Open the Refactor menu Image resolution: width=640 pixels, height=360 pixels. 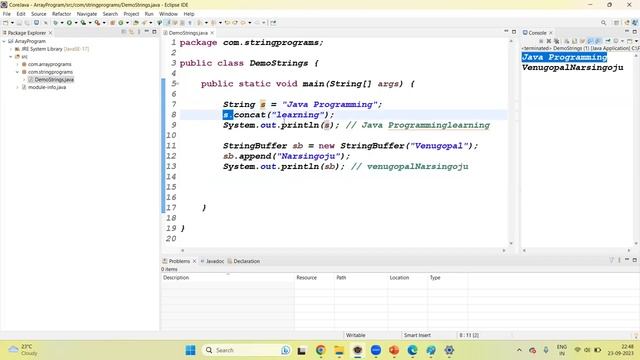point(62,14)
